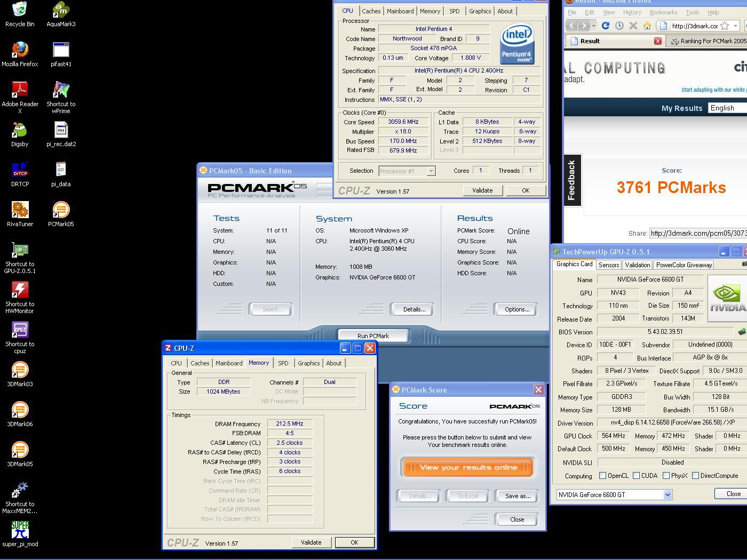Open the Firefox URL bar dropdown arrow
Screen dimensions: 747x560
tap(735, 26)
